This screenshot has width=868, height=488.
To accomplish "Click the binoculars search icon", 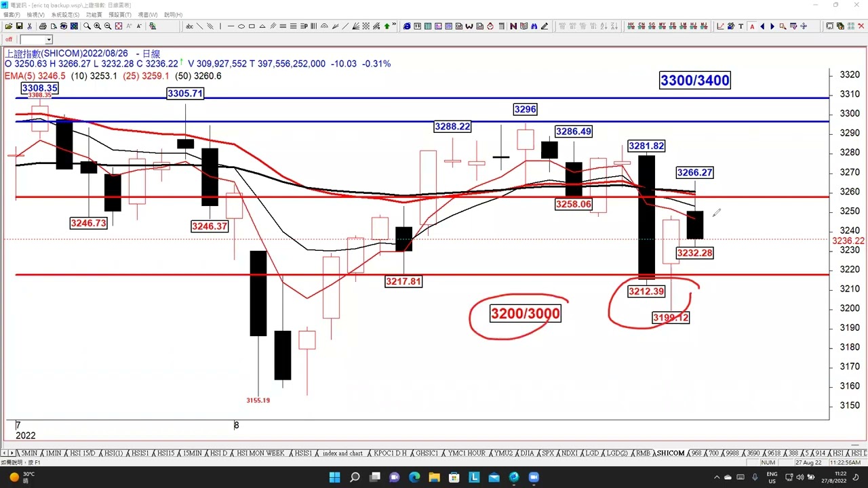I will click(534, 26).
